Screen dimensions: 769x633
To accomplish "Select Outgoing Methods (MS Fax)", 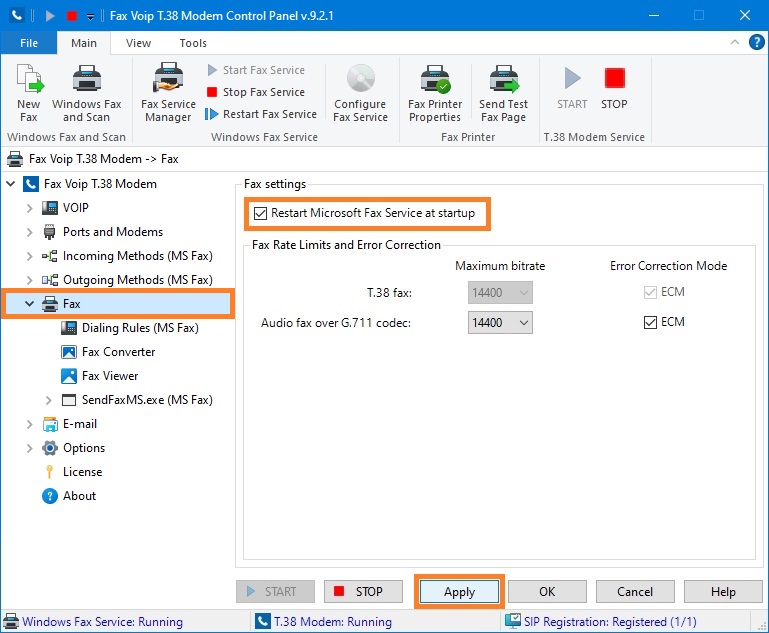I will [x=137, y=280].
